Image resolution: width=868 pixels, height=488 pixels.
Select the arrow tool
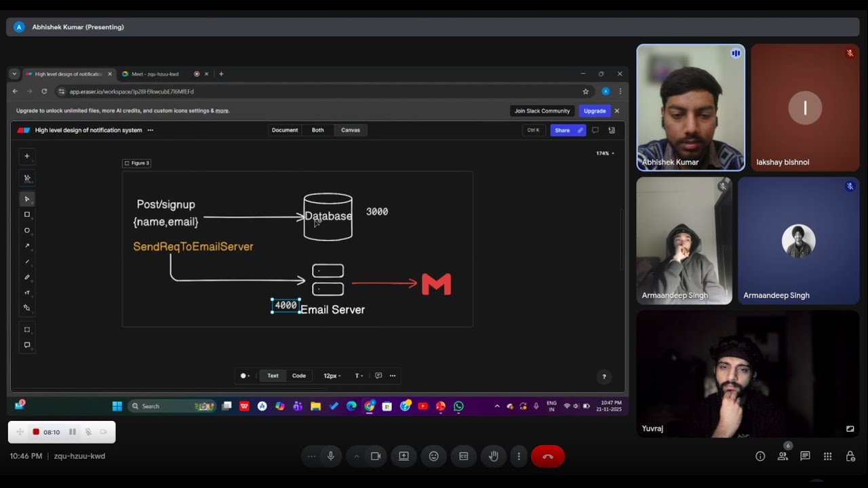pyautogui.click(x=27, y=246)
